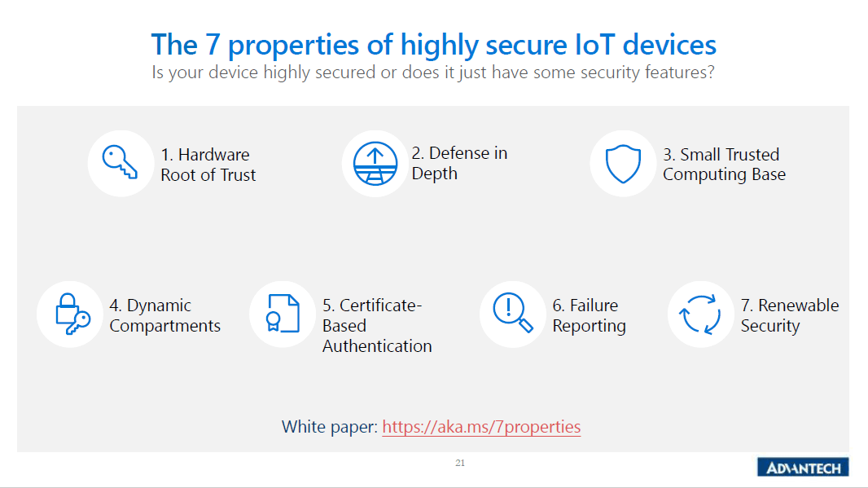
Task: Click the shield icon for Small Trusted Computing Base
Action: tap(623, 164)
